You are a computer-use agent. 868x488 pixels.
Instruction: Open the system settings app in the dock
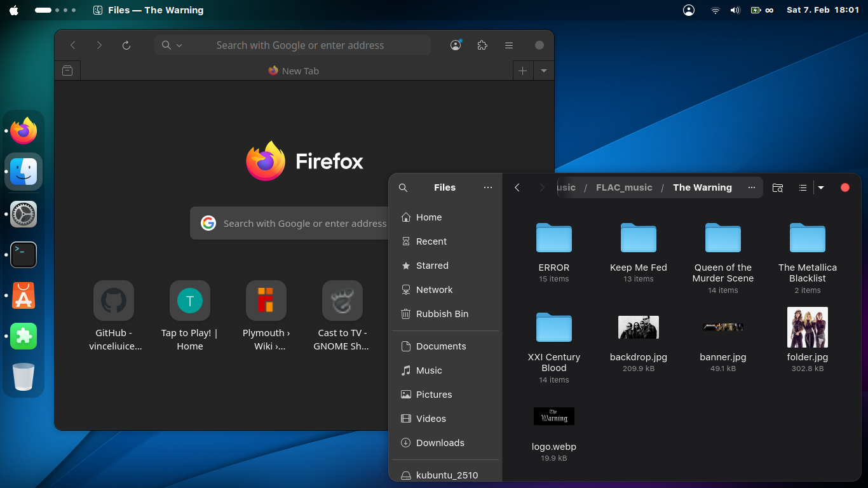24,214
